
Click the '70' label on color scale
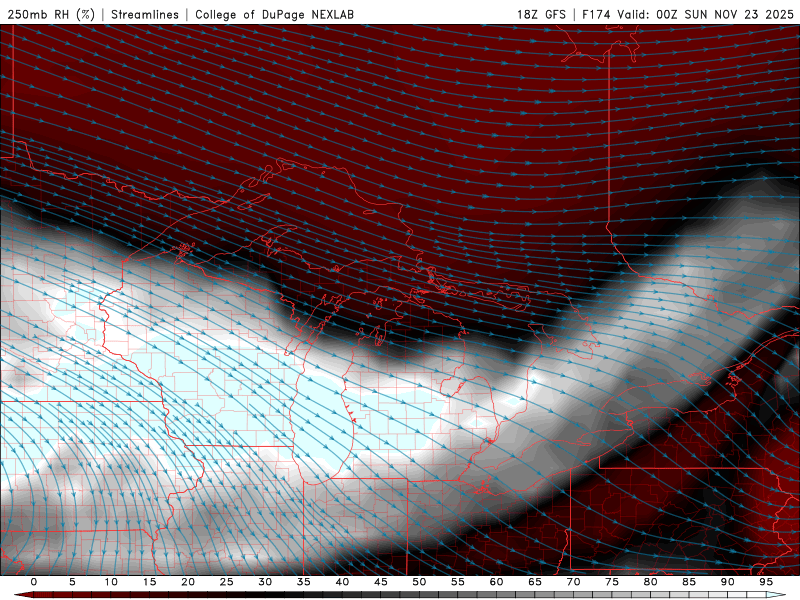pyautogui.click(x=573, y=582)
